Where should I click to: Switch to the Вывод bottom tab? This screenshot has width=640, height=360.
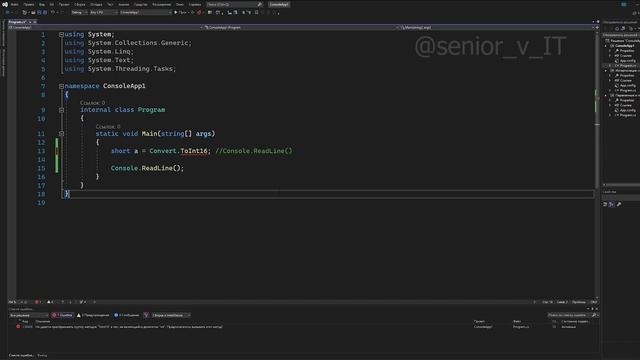42,356
